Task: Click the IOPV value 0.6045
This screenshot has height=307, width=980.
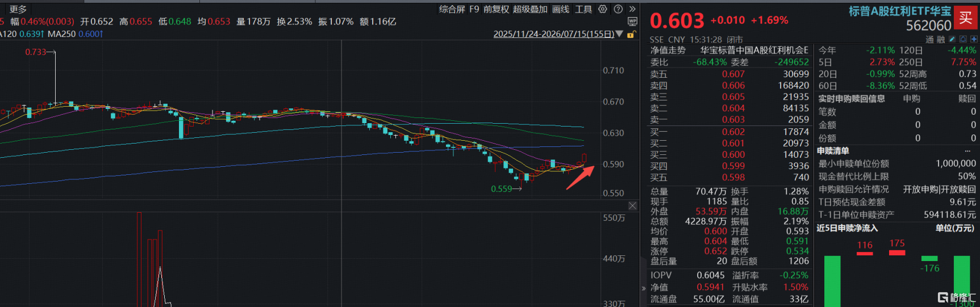Action: pyautogui.click(x=710, y=276)
